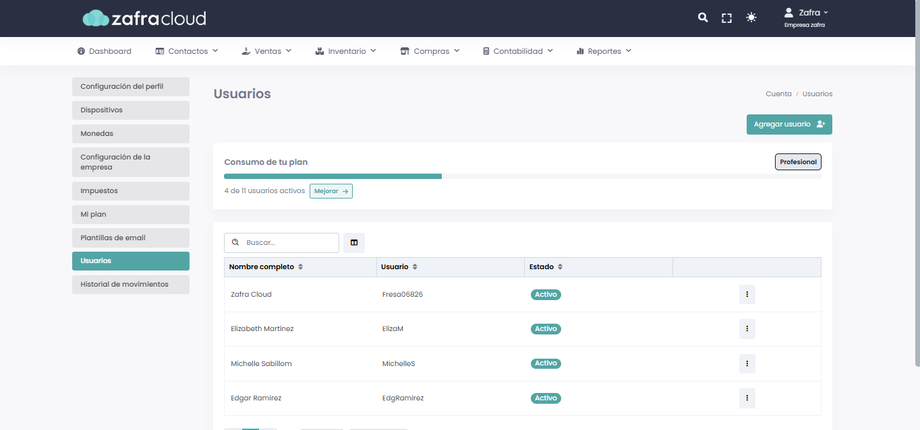Open actions menu for Edgar Ramirez

[746, 398]
